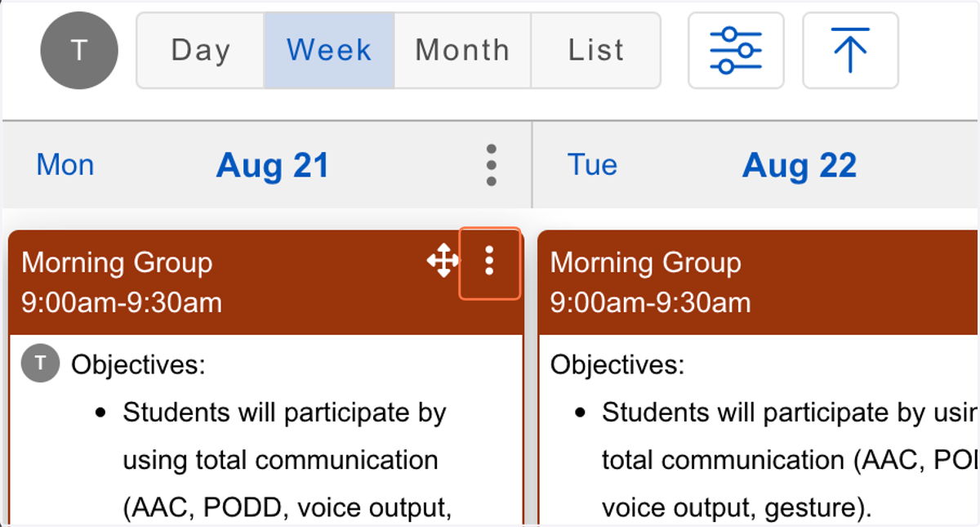980x527 pixels.
Task: Select Tuesday's Morning Group lesson header
Action: pyautogui.click(x=759, y=283)
